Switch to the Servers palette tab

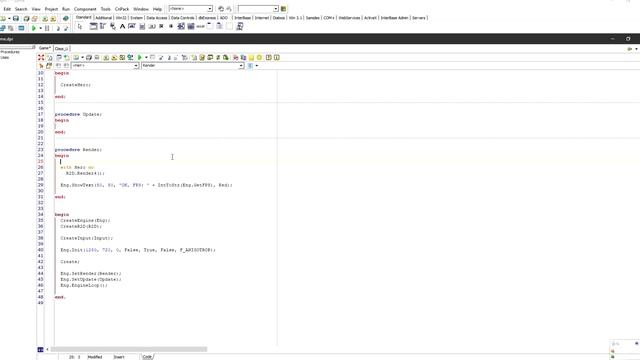[x=419, y=18]
